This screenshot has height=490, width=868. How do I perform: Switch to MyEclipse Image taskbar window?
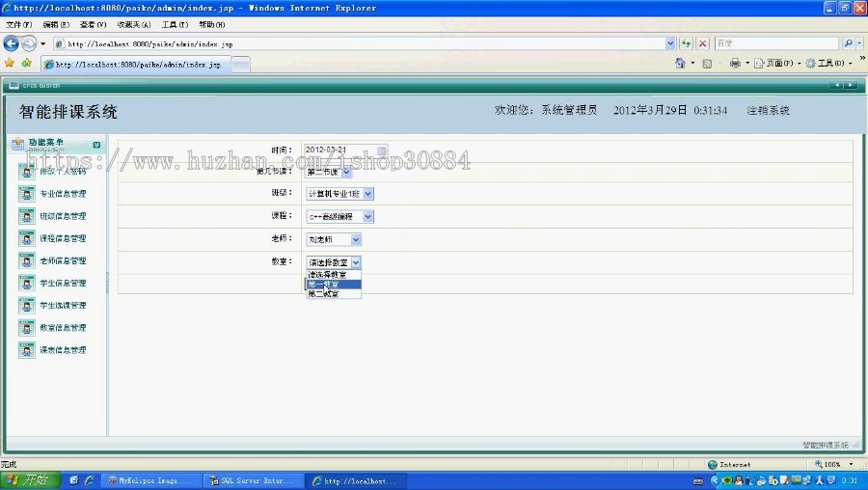coord(151,481)
